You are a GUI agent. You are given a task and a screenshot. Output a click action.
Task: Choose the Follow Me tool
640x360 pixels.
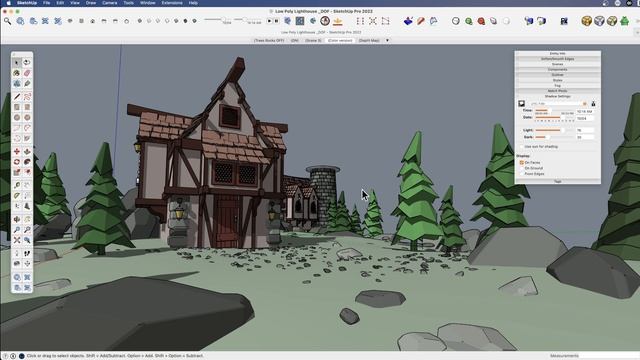pos(27,162)
